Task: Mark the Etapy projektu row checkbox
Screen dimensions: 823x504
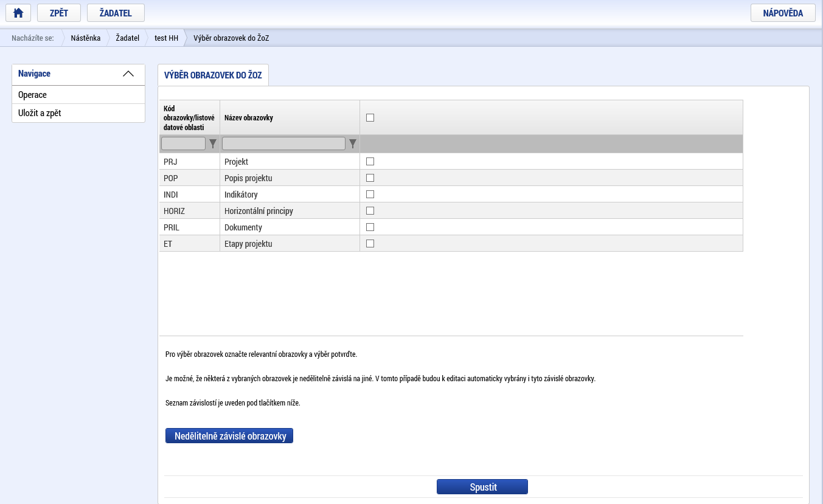Action: tap(370, 244)
